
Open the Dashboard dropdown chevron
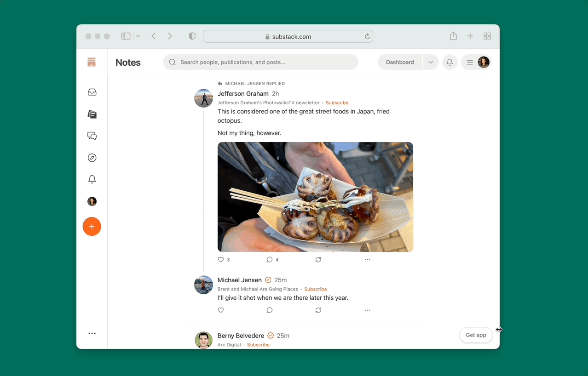(431, 62)
